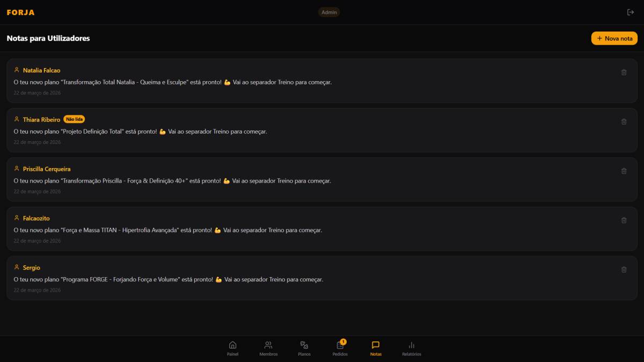
Task: Delete the note for Falcaozito
Action: pos(624,220)
